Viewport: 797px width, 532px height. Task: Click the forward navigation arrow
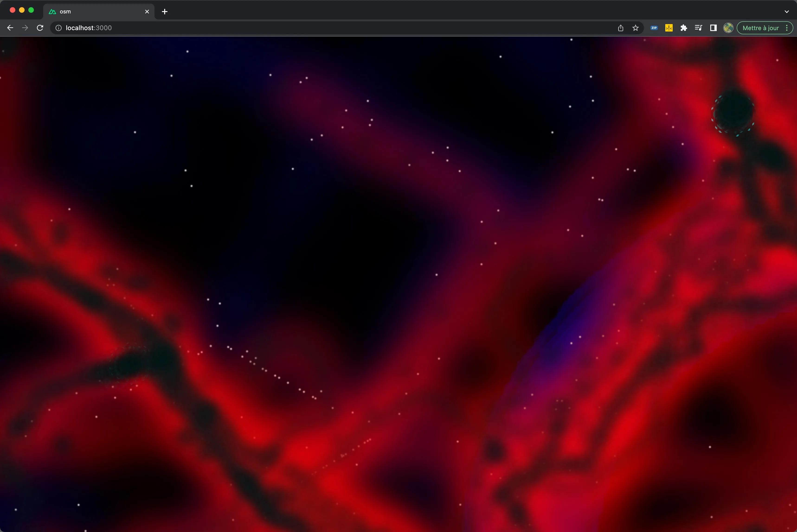pyautogui.click(x=25, y=28)
